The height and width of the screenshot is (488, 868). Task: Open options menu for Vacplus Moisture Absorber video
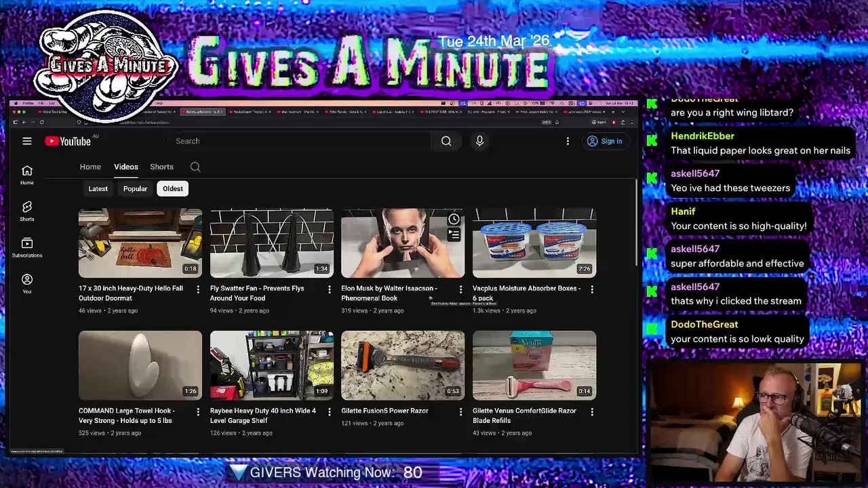(x=592, y=289)
